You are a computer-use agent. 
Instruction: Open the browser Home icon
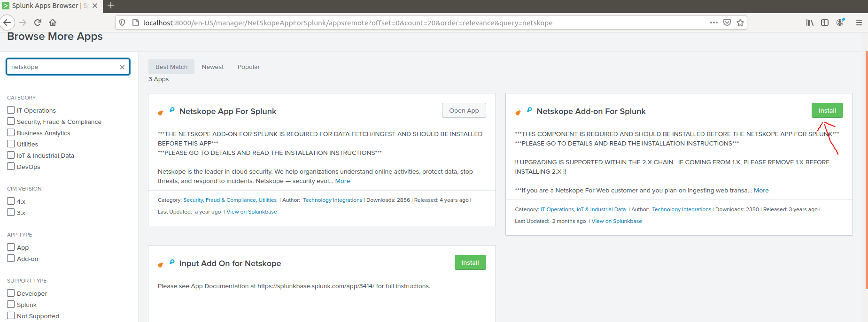click(x=53, y=23)
